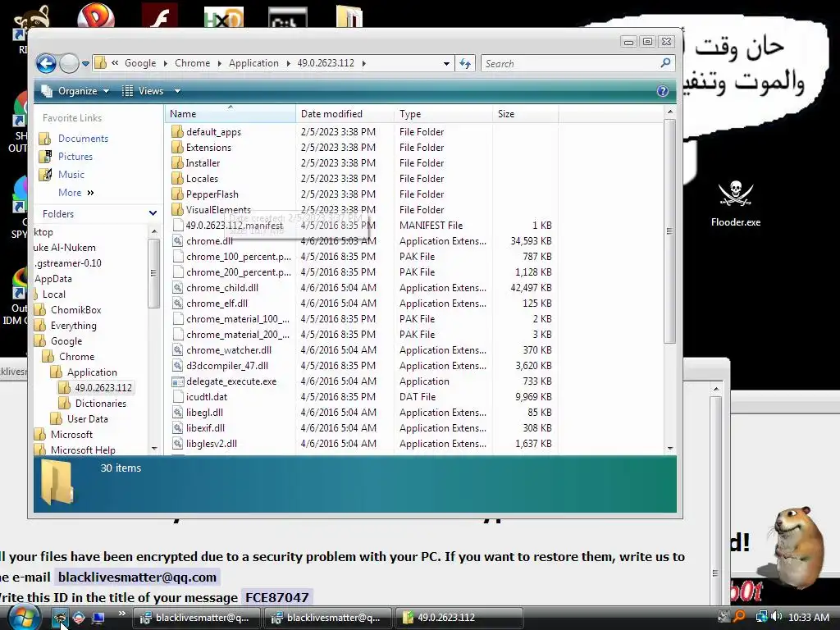Select the libegl.dll file icon
This screenshot has width=840, height=630.
click(177, 413)
